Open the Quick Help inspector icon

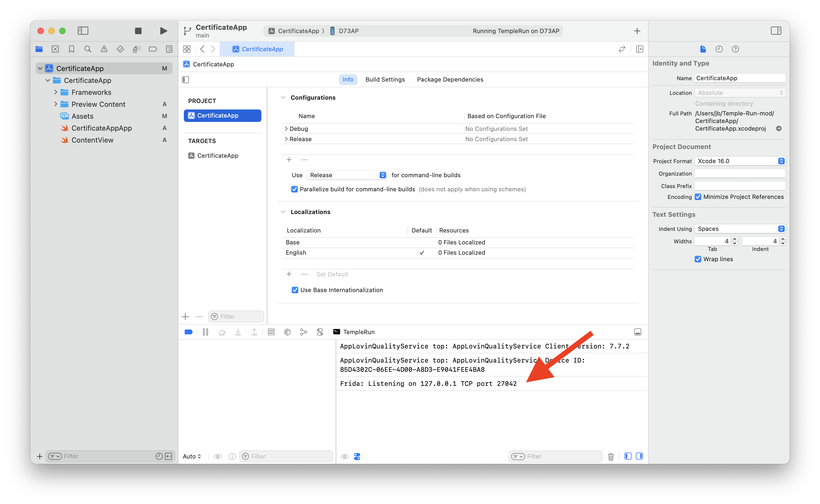pos(735,49)
